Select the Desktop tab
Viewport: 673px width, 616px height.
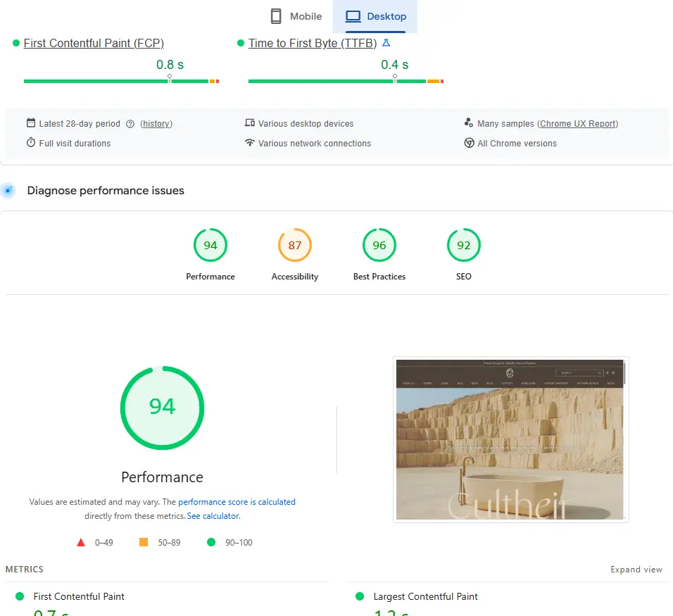pyautogui.click(x=375, y=16)
